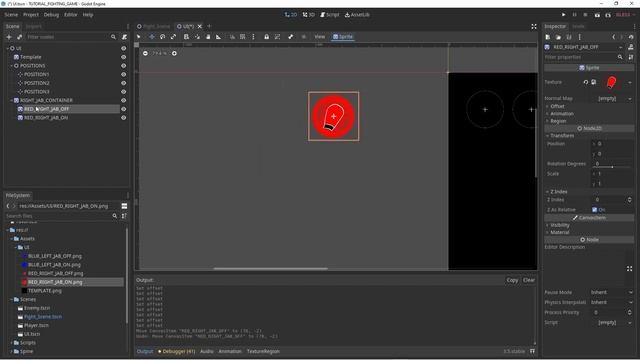Screen dimensions: 640x360
Task: Add a new node to the scene
Action: (x=9, y=37)
